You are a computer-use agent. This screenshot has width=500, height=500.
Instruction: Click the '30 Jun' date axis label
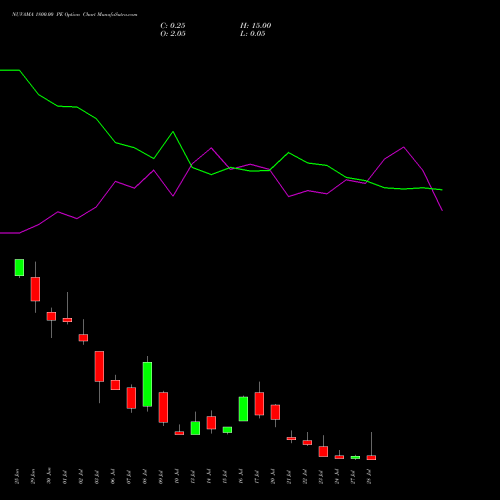[x=49, y=476]
